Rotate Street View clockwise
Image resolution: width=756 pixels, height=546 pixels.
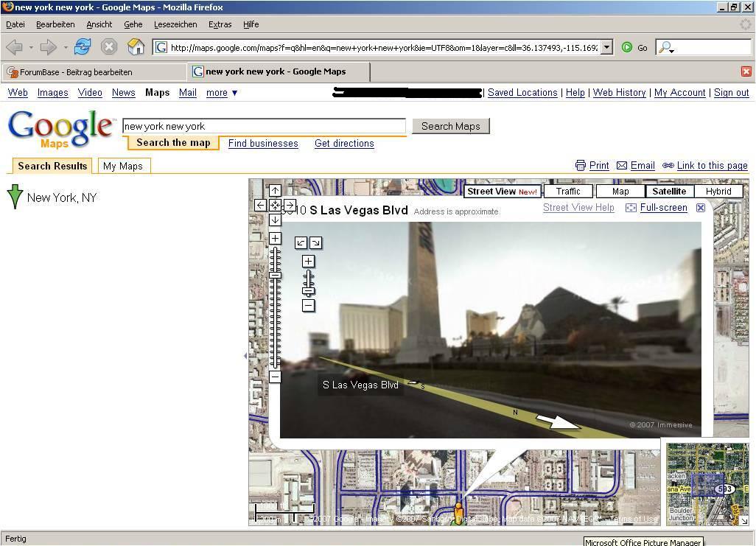pyautogui.click(x=316, y=242)
